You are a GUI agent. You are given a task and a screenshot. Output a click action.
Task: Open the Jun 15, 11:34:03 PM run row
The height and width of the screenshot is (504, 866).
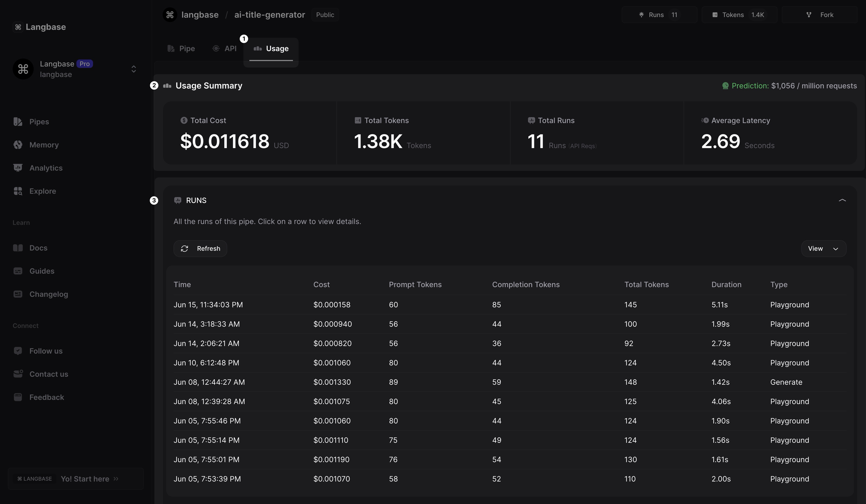click(510, 305)
